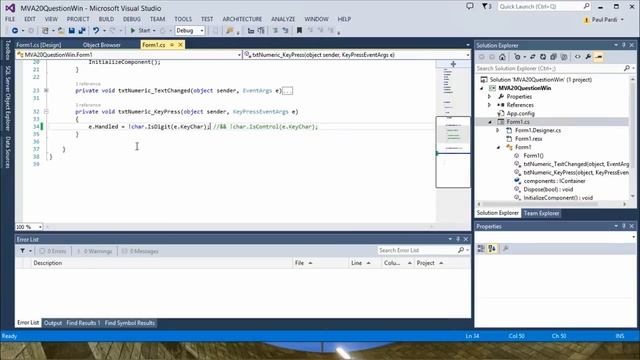
Task: Click the Quick Launch search box
Action: (x=544, y=6)
